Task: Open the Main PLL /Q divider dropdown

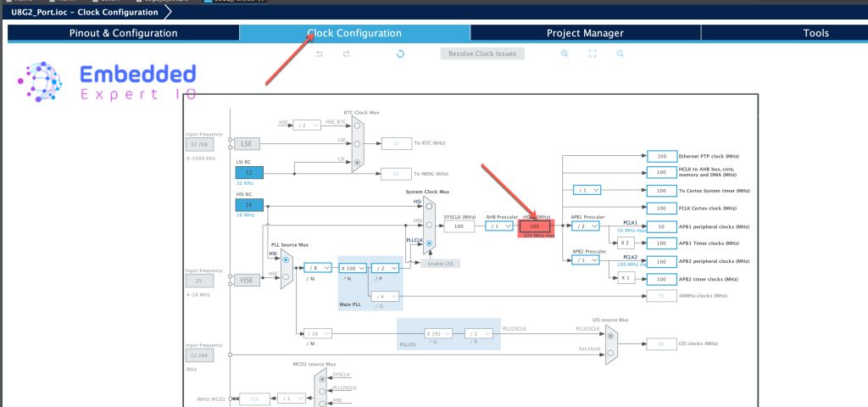Action: [x=386, y=296]
